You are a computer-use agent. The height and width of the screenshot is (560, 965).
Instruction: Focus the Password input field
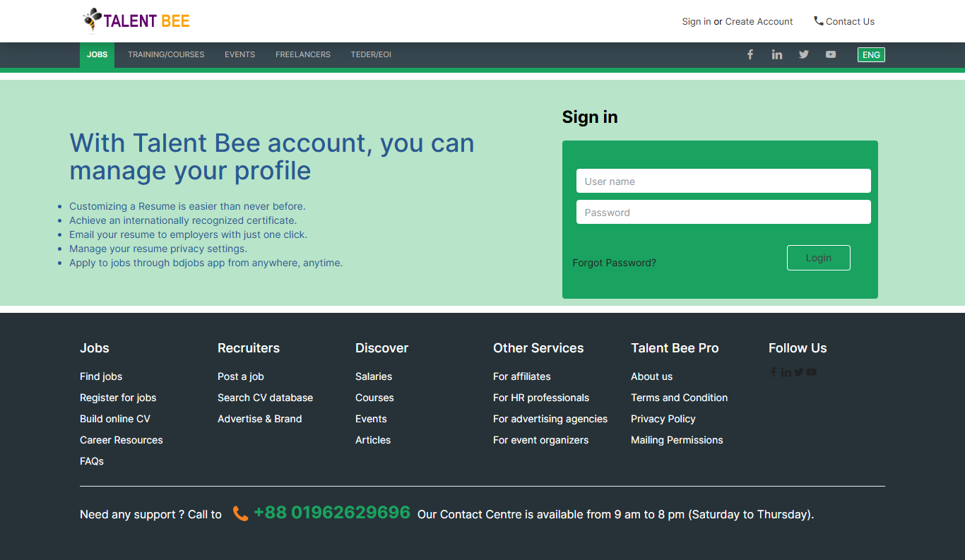(723, 212)
